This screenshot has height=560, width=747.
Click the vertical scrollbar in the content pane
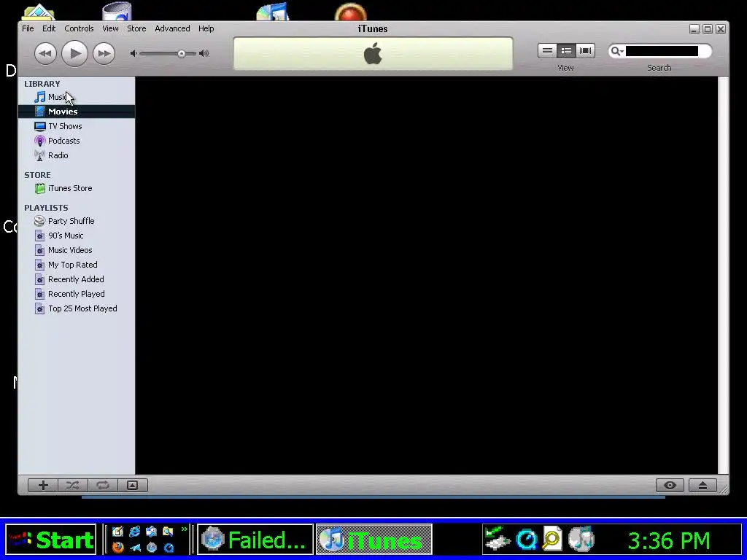723,275
